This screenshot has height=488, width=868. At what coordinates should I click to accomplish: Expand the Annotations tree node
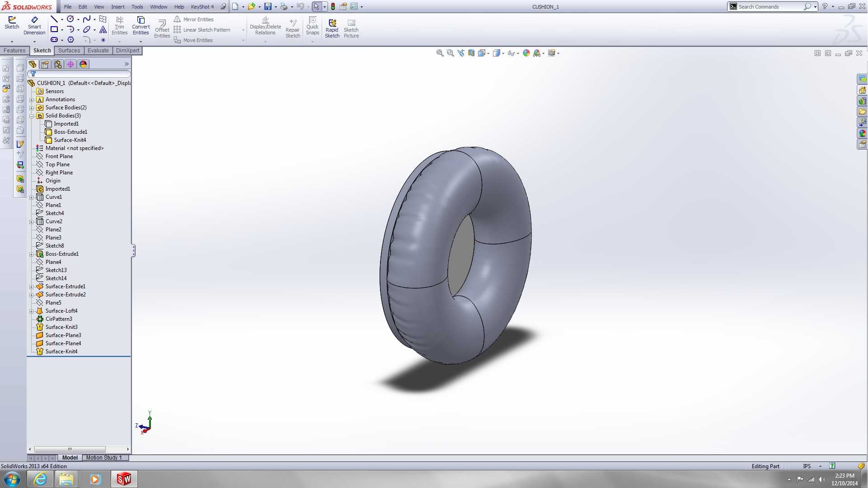(x=32, y=99)
